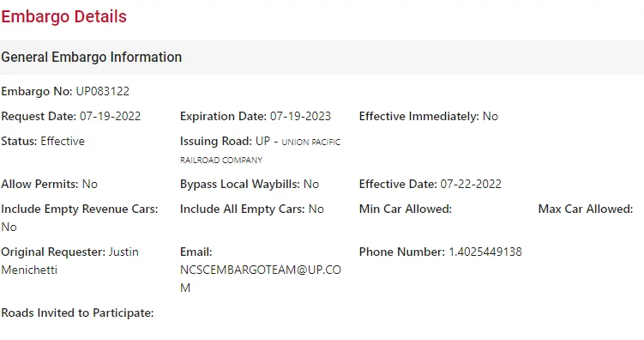Select the Request Date value 07-19-2022
The width and height of the screenshot is (644, 340).
(x=110, y=117)
